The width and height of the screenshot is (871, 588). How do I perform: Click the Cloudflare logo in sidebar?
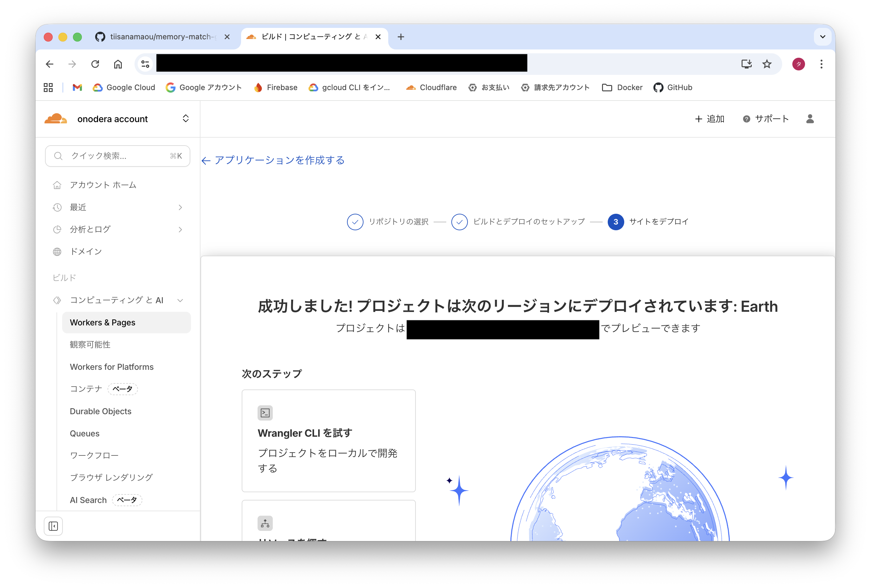tap(56, 118)
